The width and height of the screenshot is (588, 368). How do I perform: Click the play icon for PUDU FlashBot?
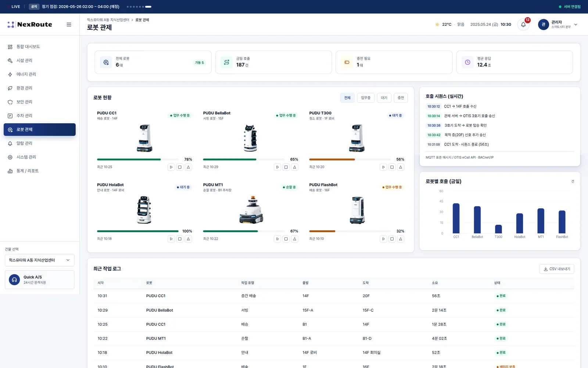(383, 239)
